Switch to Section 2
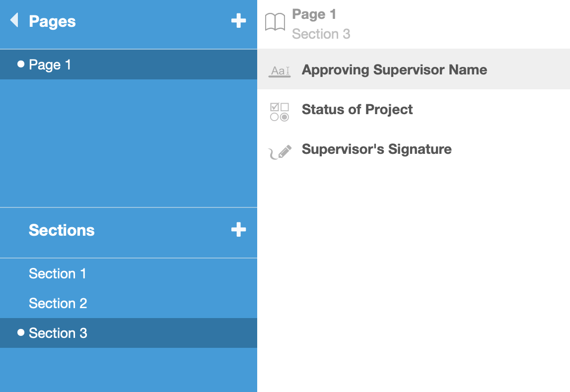This screenshot has width=570, height=392. (x=58, y=304)
